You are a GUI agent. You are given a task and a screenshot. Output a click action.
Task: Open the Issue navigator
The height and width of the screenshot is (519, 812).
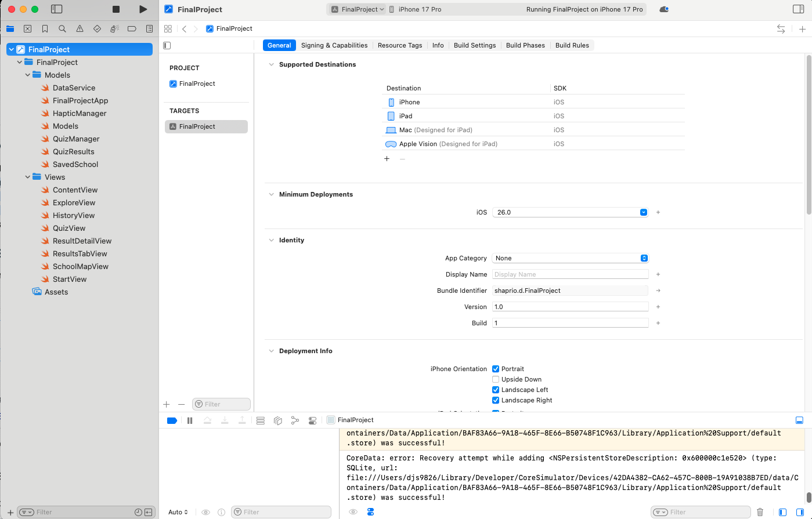(x=78, y=28)
